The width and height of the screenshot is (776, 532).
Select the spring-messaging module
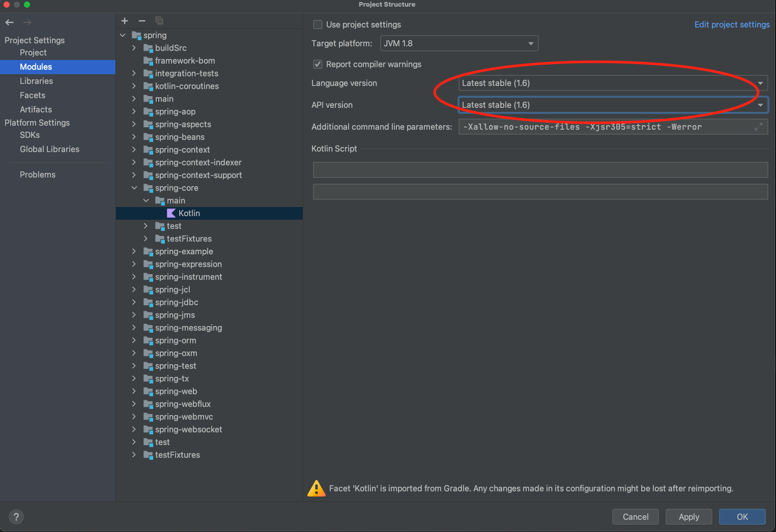pyautogui.click(x=189, y=328)
